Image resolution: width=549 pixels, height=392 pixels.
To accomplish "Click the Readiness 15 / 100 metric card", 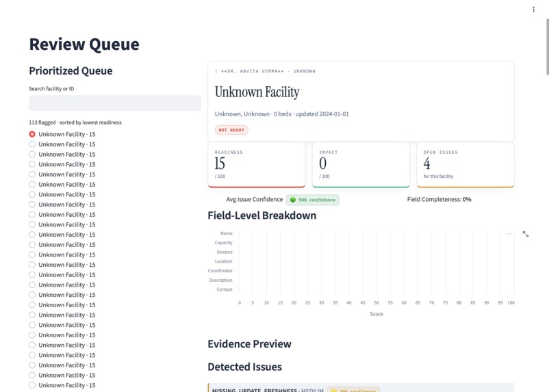I will pos(257,164).
